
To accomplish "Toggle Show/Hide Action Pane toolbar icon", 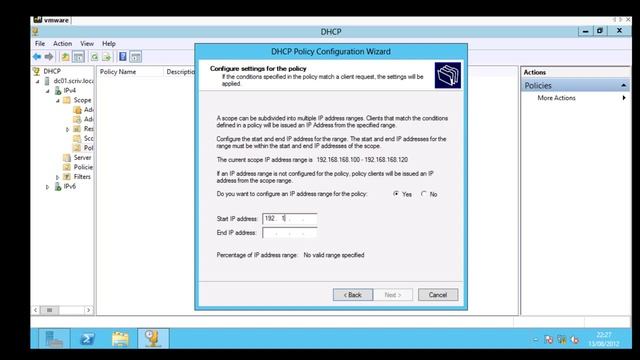I will 136,57.
